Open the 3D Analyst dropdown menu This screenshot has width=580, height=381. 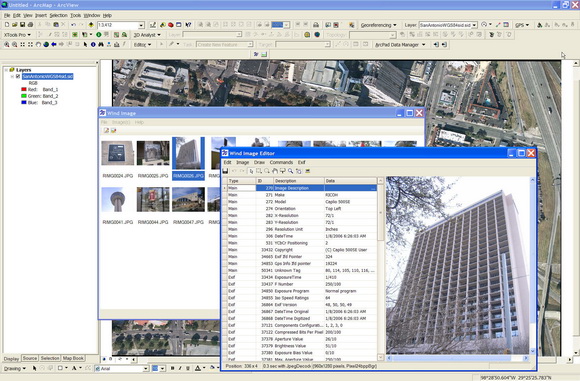[x=147, y=35]
